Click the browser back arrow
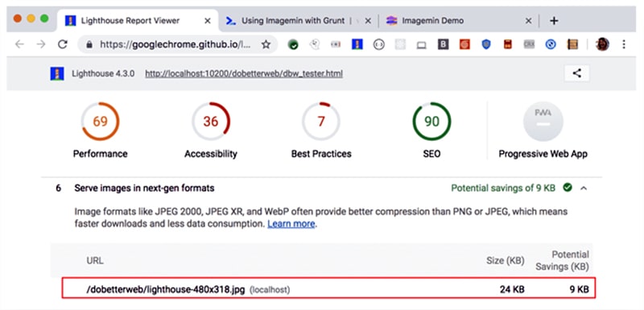 tap(19, 44)
